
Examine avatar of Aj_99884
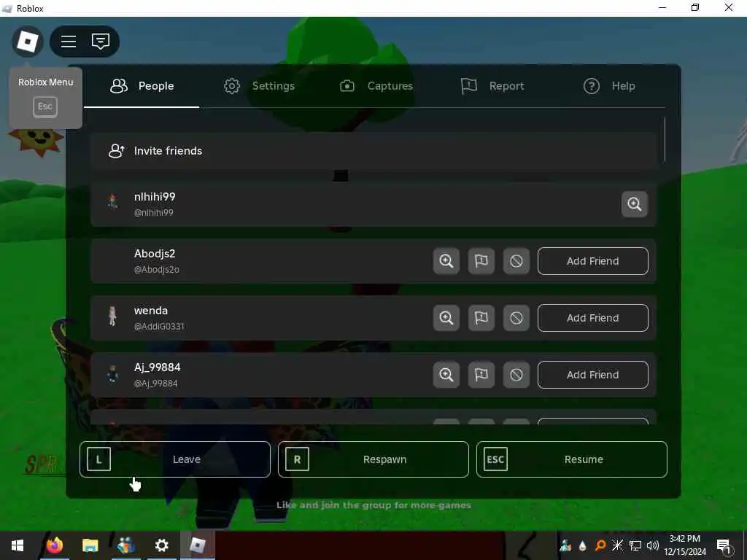[446, 375]
